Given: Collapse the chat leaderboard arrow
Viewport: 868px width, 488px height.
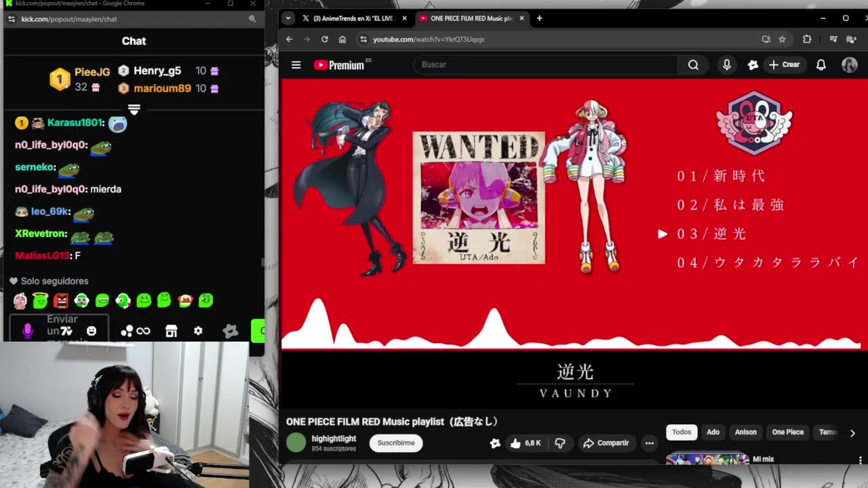Looking at the screenshot, I should click(x=134, y=109).
